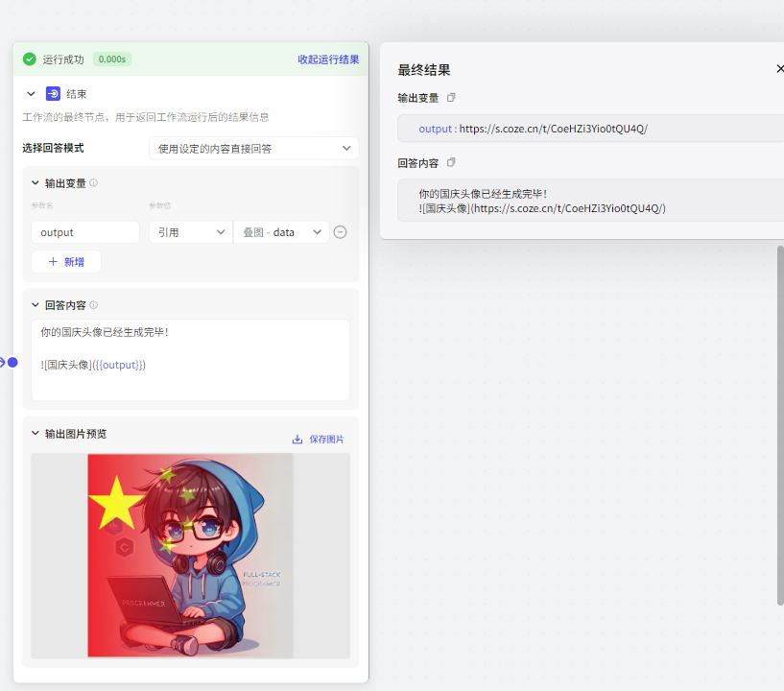Collapse the 输出图片预览 section

35,433
